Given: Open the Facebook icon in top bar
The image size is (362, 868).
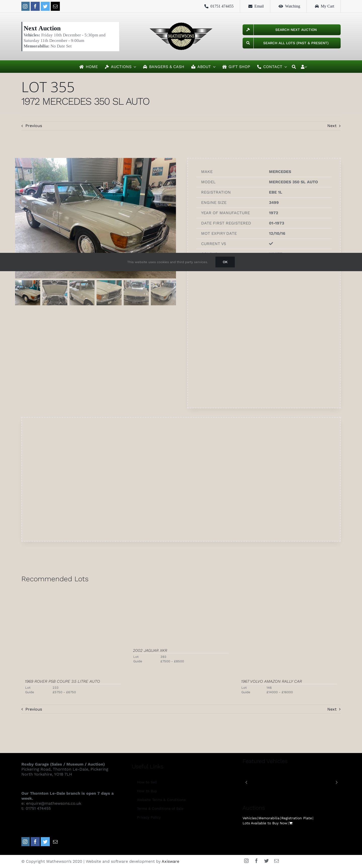Looking at the screenshot, I should (35, 6).
